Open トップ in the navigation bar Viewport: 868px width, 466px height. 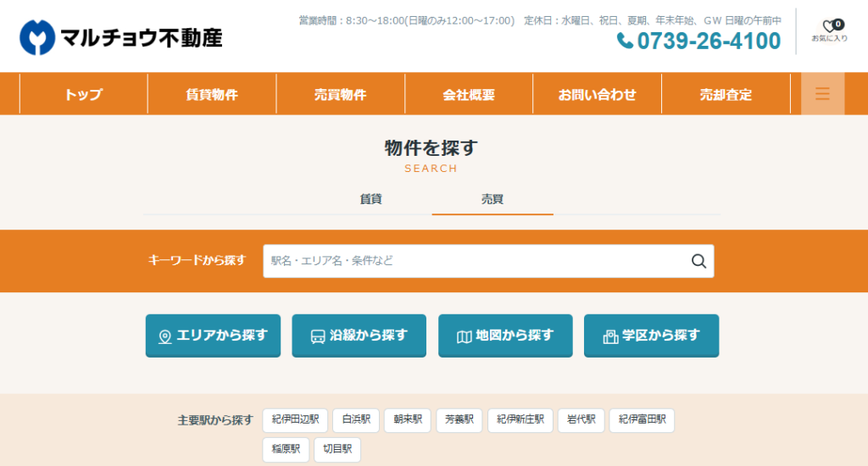pyautogui.click(x=83, y=94)
